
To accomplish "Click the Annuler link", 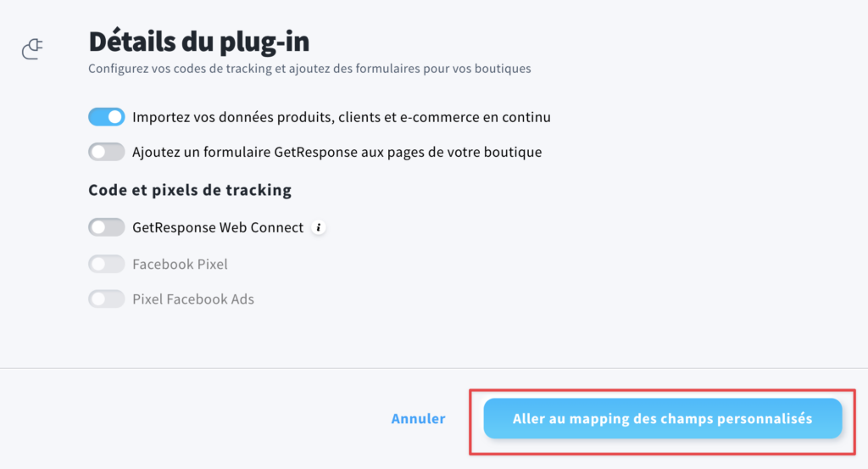I will [418, 419].
